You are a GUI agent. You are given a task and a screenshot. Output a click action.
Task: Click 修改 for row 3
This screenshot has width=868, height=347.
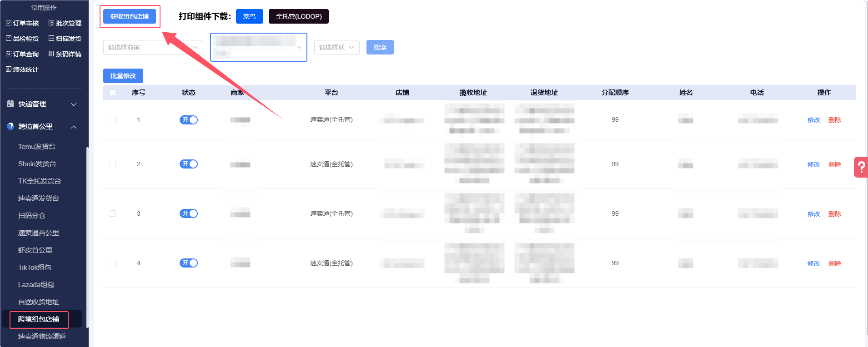814,214
